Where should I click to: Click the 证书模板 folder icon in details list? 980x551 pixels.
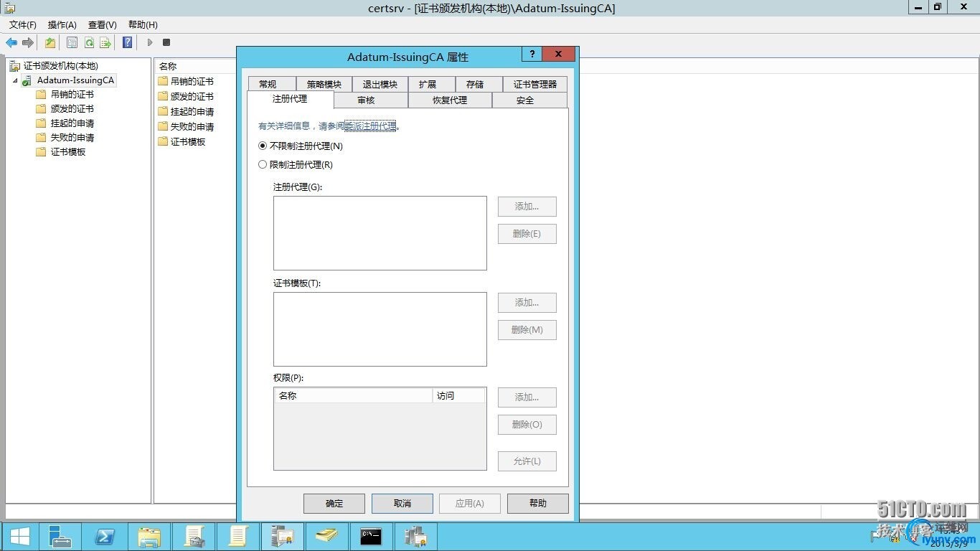[163, 141]
